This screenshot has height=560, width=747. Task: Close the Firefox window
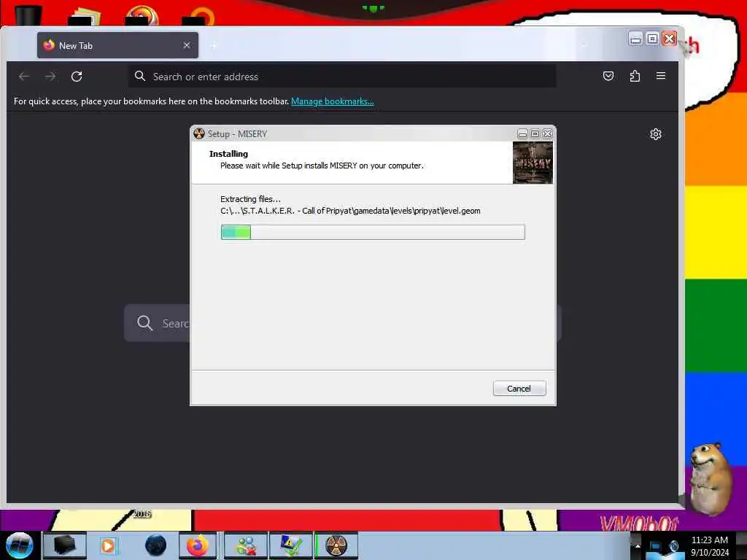(670, 39)
